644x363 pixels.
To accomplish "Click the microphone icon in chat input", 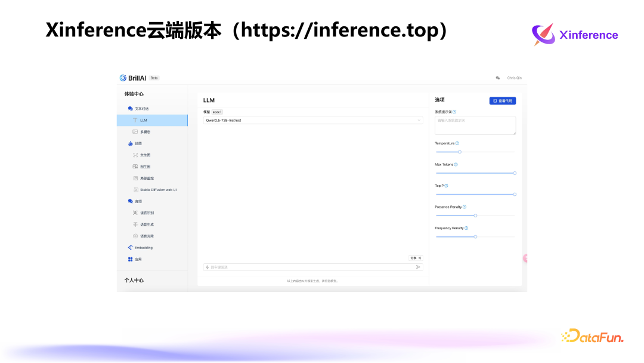I will tap(208, 267).
